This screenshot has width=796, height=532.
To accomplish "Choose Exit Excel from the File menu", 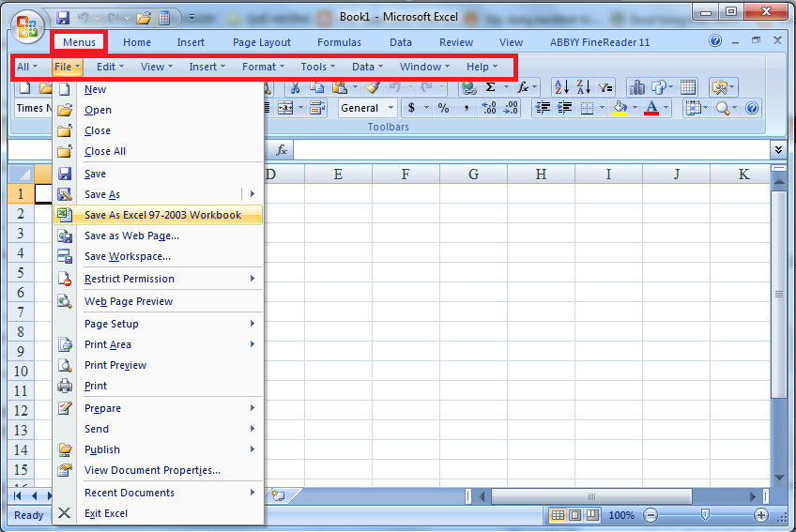I will [106, 513].
